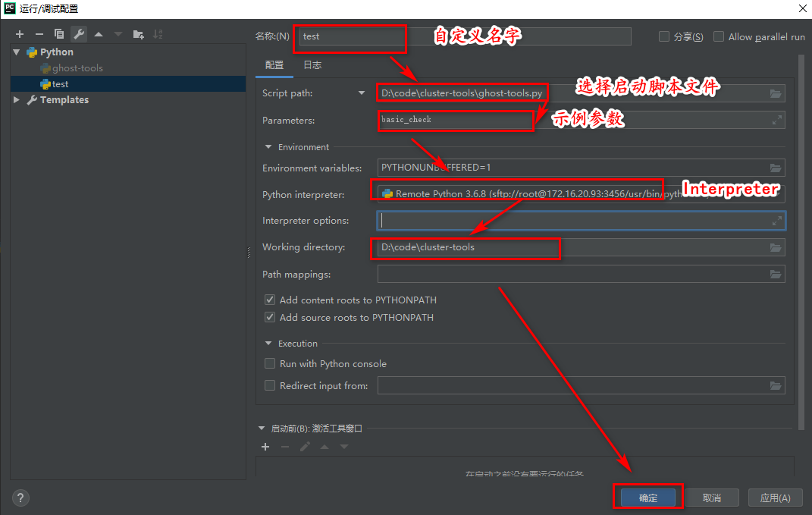Expand the Parameters field editor
Screen dimensions: 812x515
click(x=777, y=120)
